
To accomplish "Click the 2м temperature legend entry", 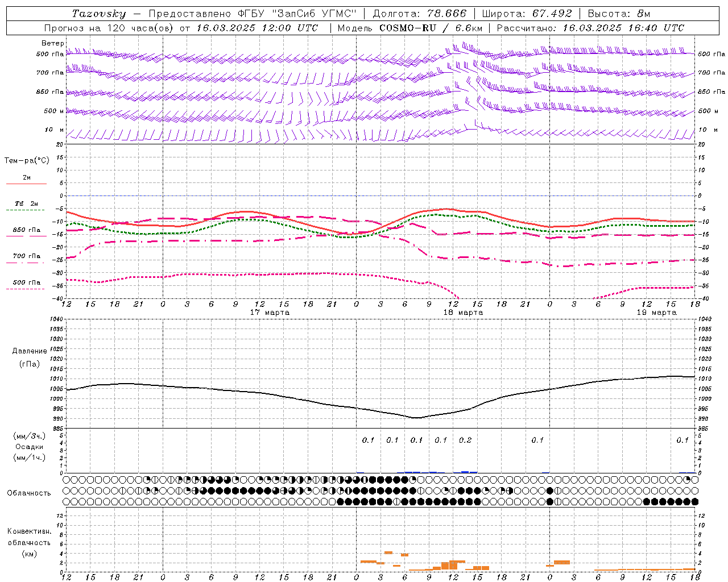I will coord(27,178).
